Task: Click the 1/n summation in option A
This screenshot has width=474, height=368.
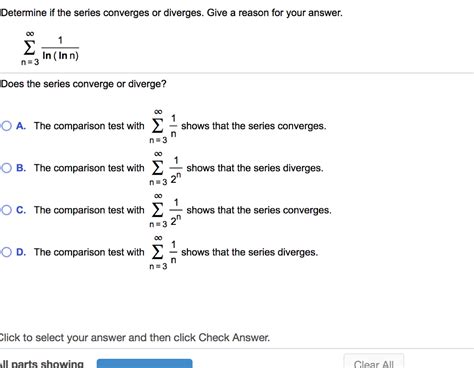Action: pos(163,126)
